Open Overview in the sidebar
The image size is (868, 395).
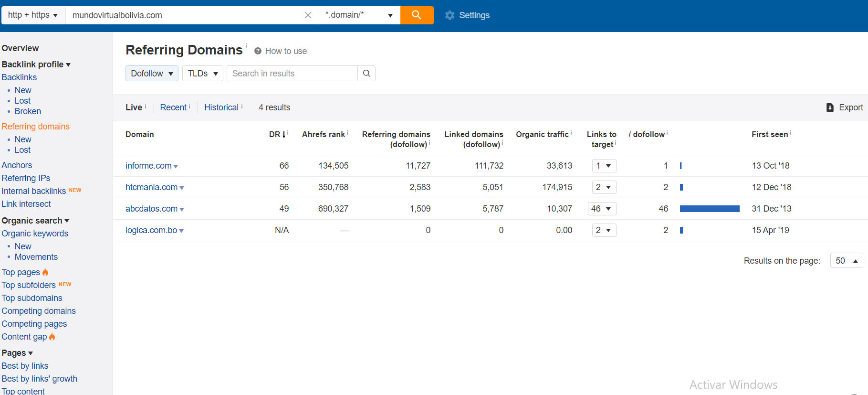20,48
